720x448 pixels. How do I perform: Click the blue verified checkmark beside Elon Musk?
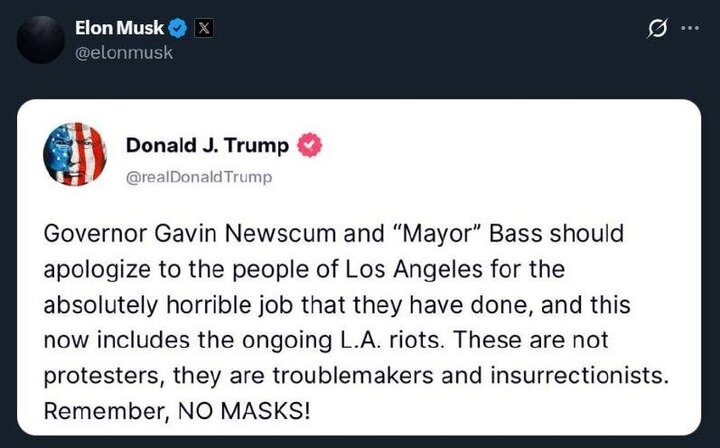click(177, 29)
